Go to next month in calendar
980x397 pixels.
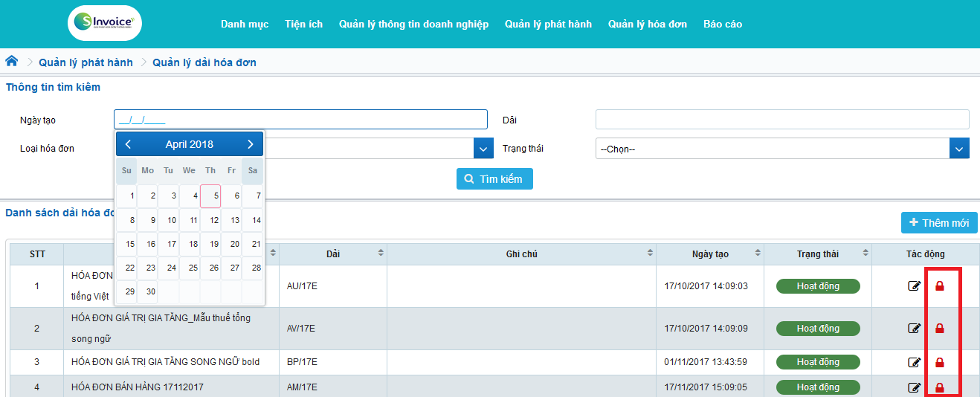click(251, 144)
